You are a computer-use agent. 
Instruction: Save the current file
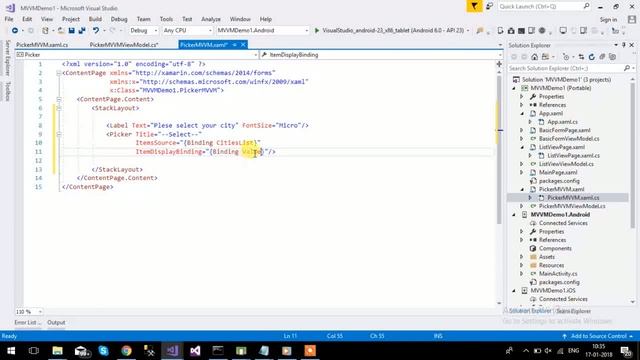pos(71,31)
